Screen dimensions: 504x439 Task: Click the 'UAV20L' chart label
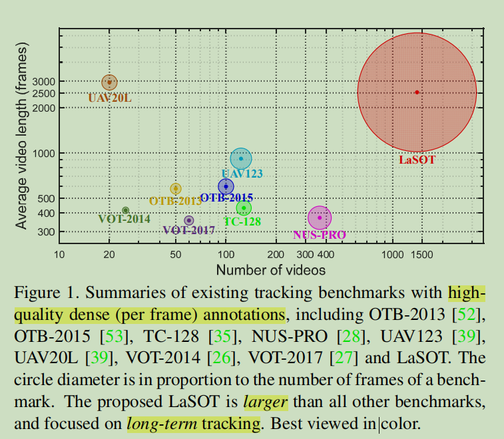pyautogui.click(x=110, y=98)
